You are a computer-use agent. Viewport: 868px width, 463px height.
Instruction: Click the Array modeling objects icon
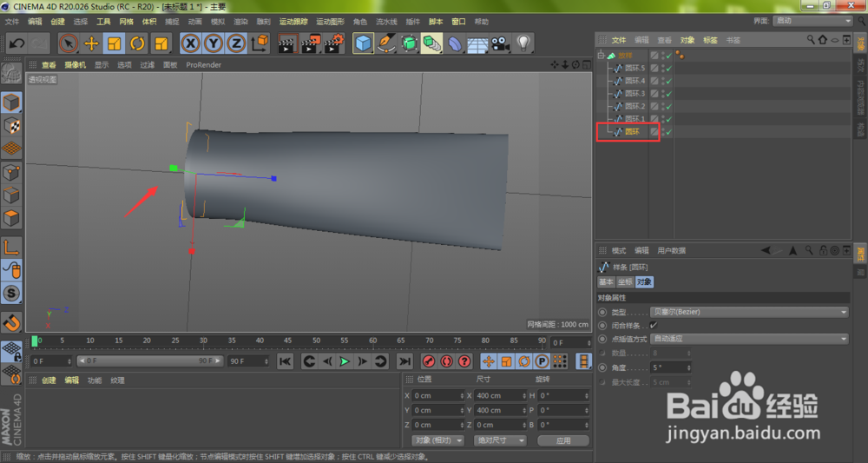(431, 43)
